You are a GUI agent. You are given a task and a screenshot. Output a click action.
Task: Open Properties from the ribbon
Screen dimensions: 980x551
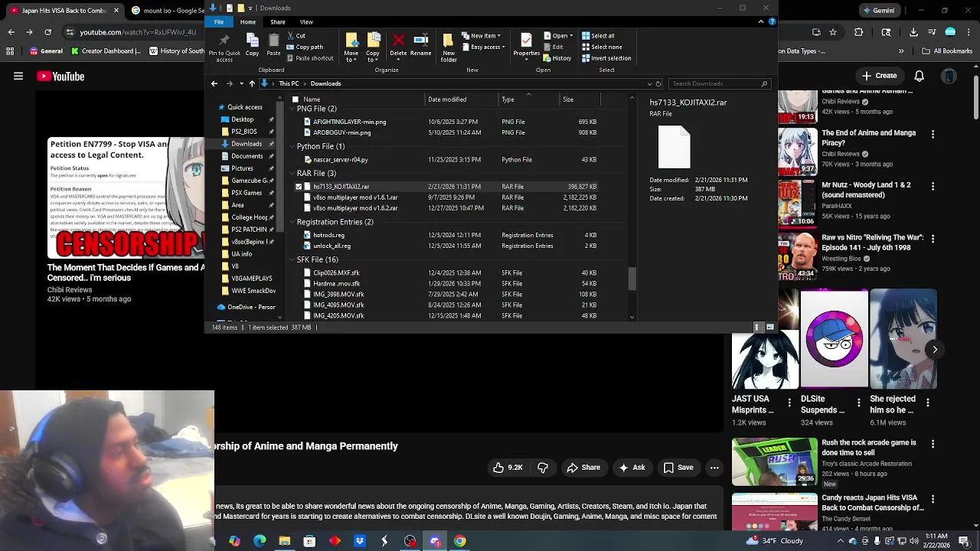pos(526,45)
